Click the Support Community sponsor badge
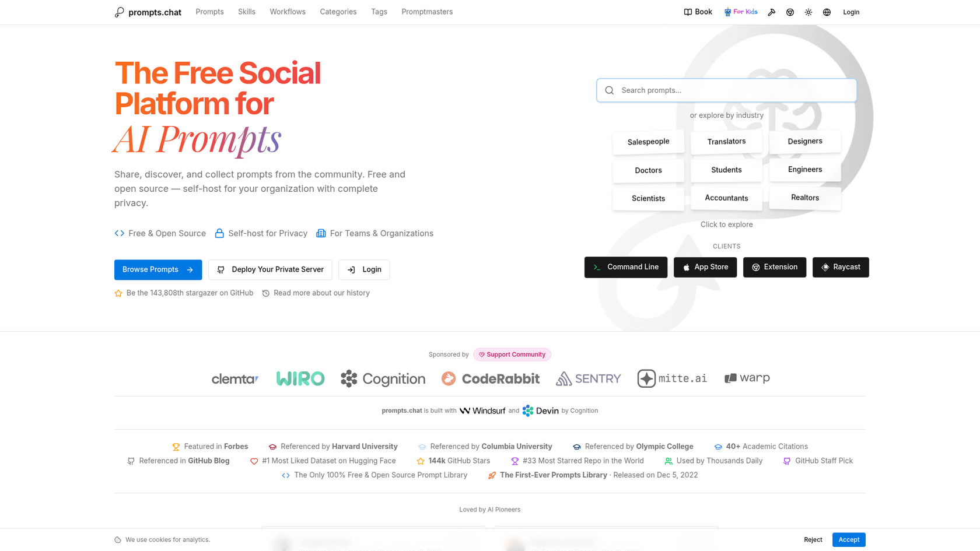Viewport: 980px width, 551px height. click(x=512, y=355)
